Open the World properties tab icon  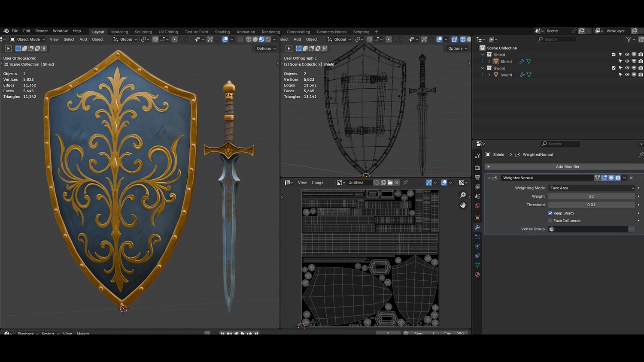[x=477, y=205]
